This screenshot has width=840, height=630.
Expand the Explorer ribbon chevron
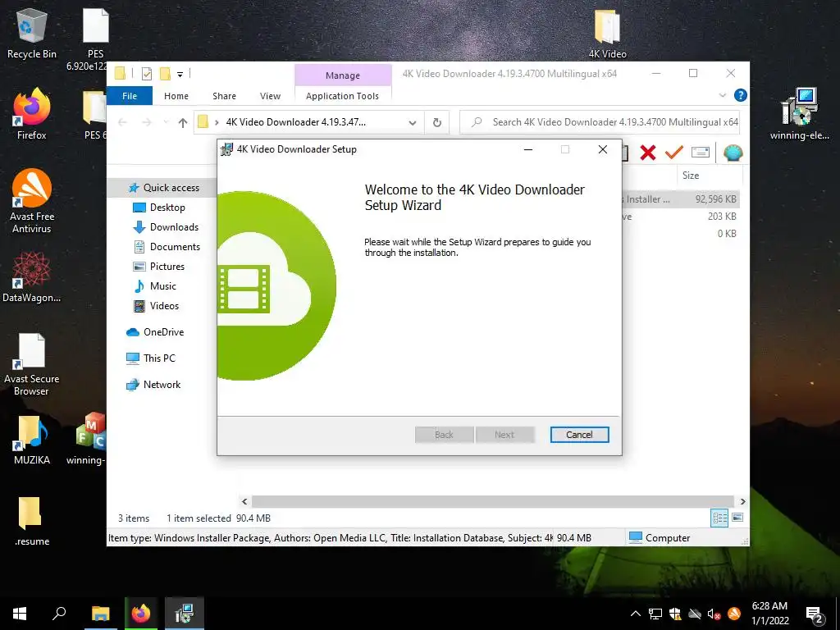722,95
